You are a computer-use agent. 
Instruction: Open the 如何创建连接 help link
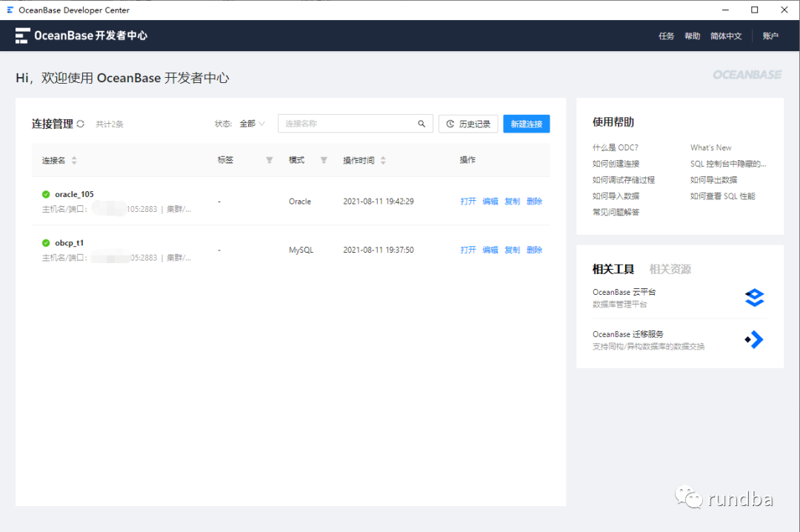point(616,164)
